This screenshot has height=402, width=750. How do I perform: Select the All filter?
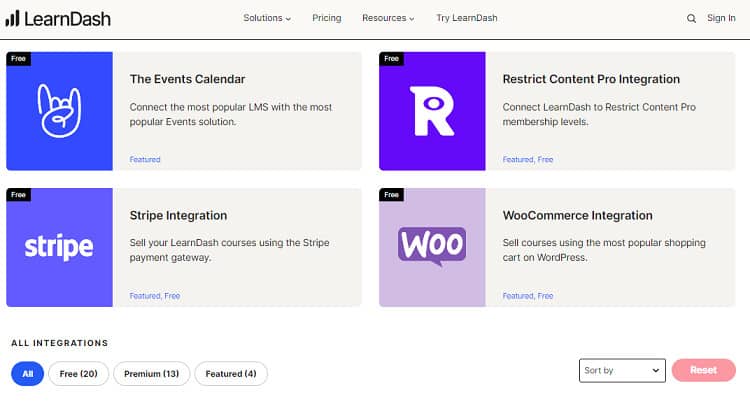click(28, 374)
